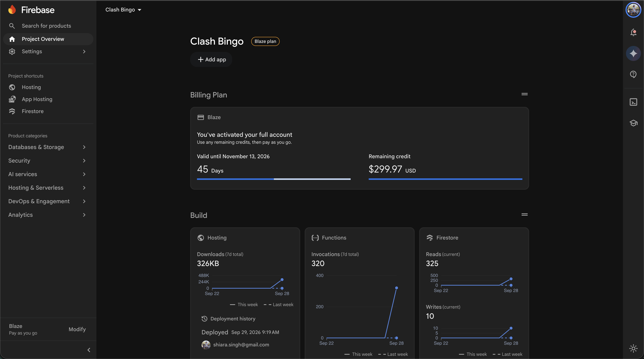Open the help question mark icon
Screen dimensions: 644x359
click(633, 75)
